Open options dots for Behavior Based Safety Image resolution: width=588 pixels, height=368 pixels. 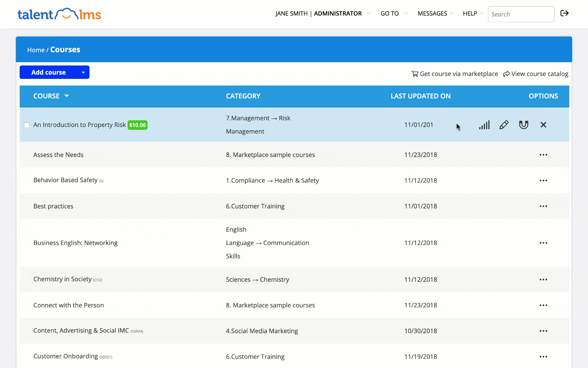tap(543, 180)
